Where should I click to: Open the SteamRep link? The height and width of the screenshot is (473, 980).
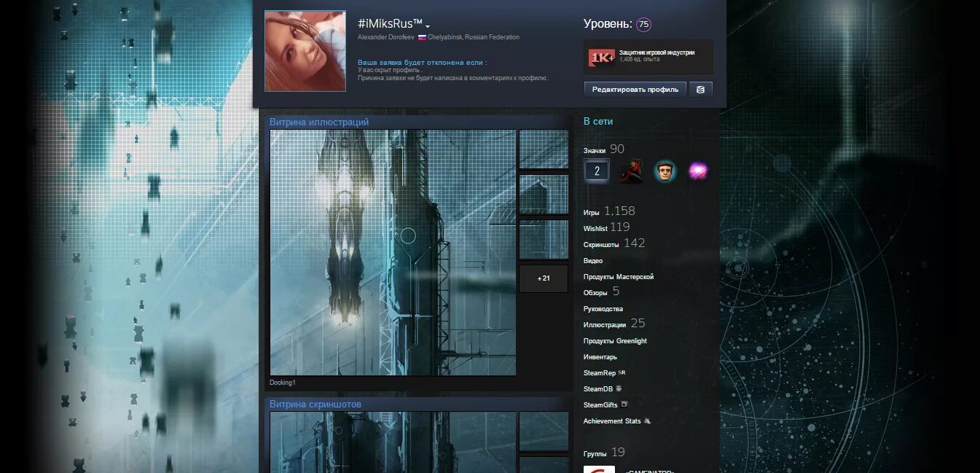coord(600,372)
